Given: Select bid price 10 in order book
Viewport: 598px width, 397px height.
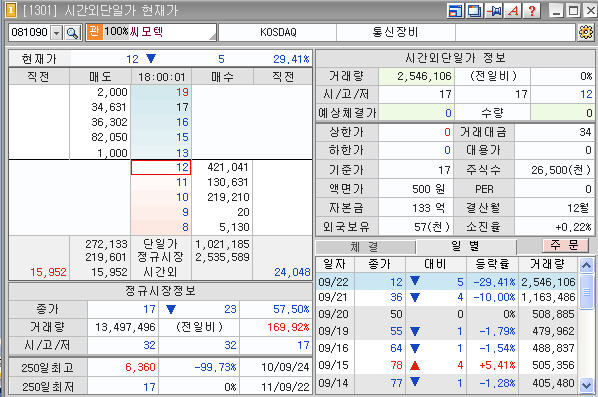Looking at the screenshot, I should [161, 197].
